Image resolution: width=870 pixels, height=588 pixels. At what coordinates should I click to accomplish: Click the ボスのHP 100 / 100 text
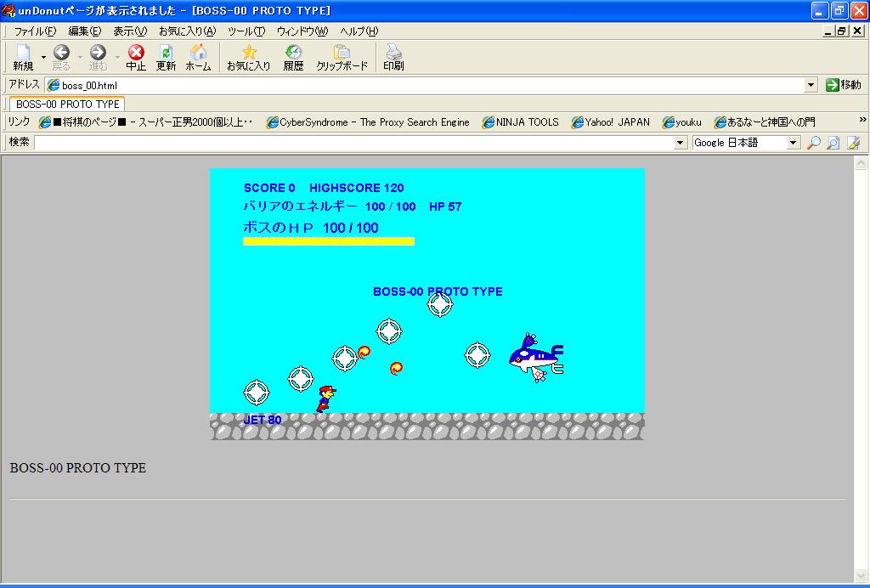[x=311, y=228]
